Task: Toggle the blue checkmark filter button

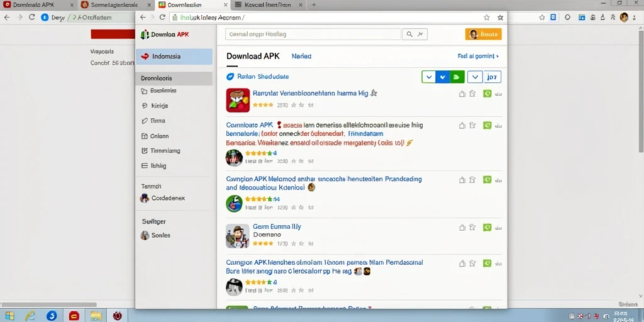Action: (x=442, y=77)
